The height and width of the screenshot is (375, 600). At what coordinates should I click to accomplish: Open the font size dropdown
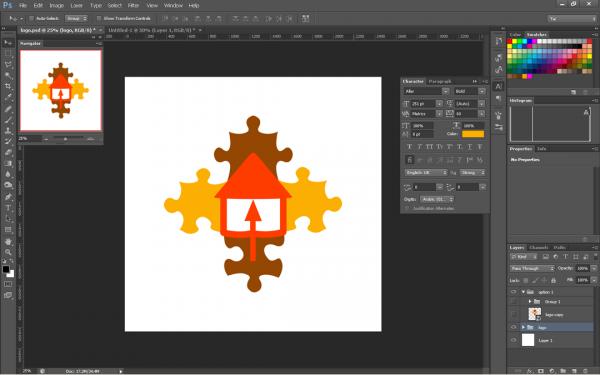coord(440,104)
